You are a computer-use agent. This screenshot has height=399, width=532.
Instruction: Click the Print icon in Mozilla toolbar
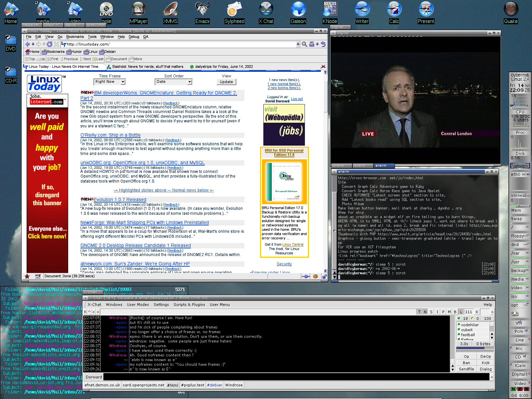312,44
